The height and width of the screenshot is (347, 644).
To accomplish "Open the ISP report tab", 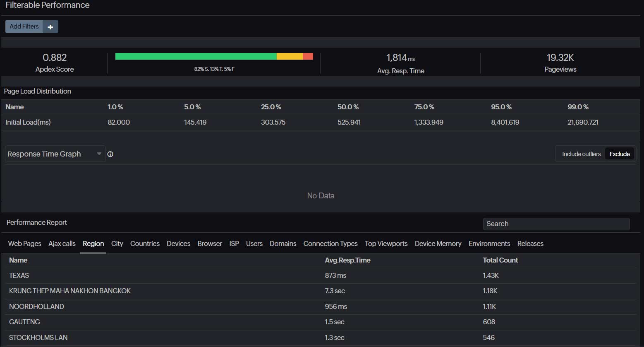I will coord(234,243).
